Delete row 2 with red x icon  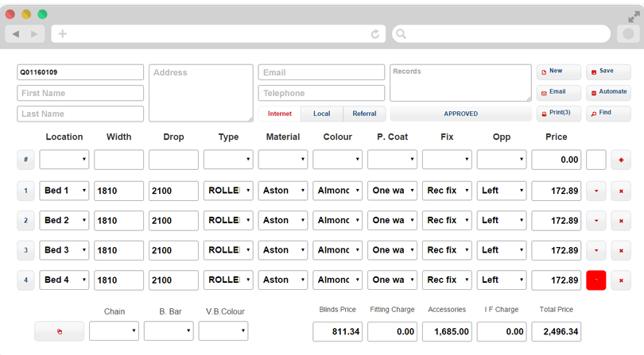click(x=621, y=221)
